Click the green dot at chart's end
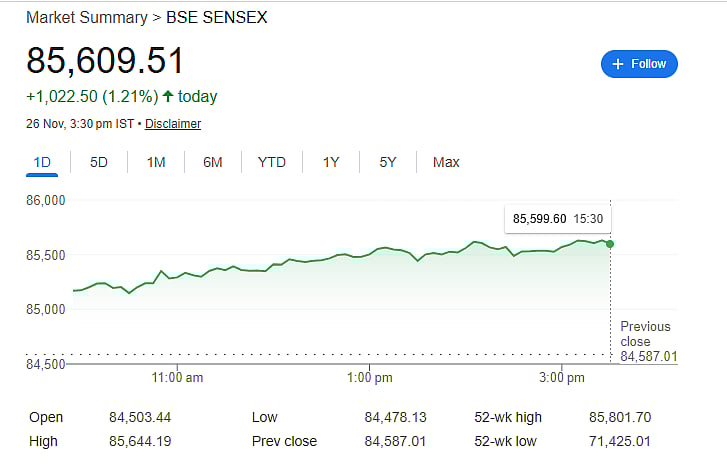 (610, 244)
